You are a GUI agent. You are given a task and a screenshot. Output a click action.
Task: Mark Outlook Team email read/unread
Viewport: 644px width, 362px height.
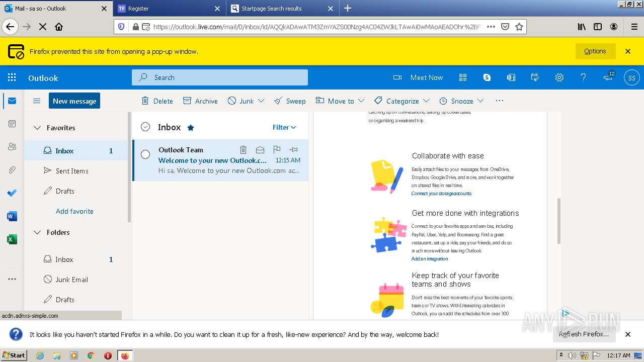(x=260, y=149)
